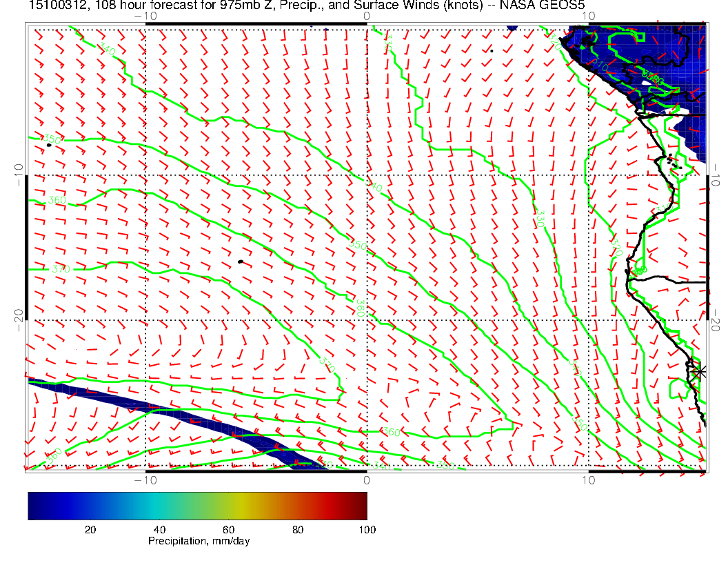Click the 330 contour label right of center
This screenshot has height=563, width=728.
click(x=540, y=218)
